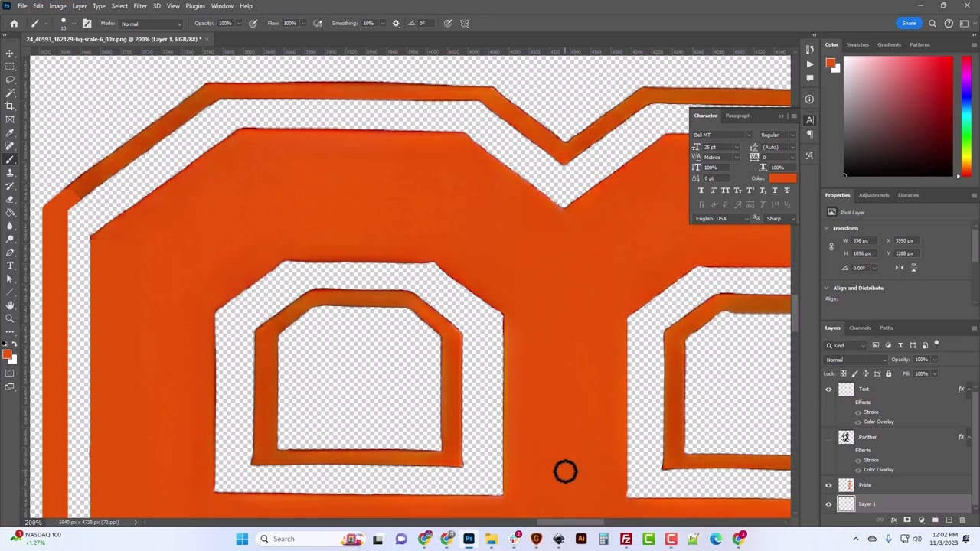Select the Crop tool
980x551 pixels.
tap(10, 106)
